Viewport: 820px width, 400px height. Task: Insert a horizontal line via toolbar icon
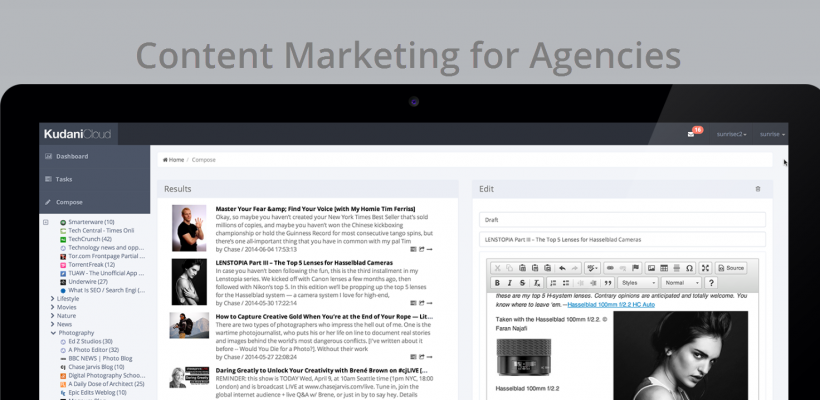point(677,268)
